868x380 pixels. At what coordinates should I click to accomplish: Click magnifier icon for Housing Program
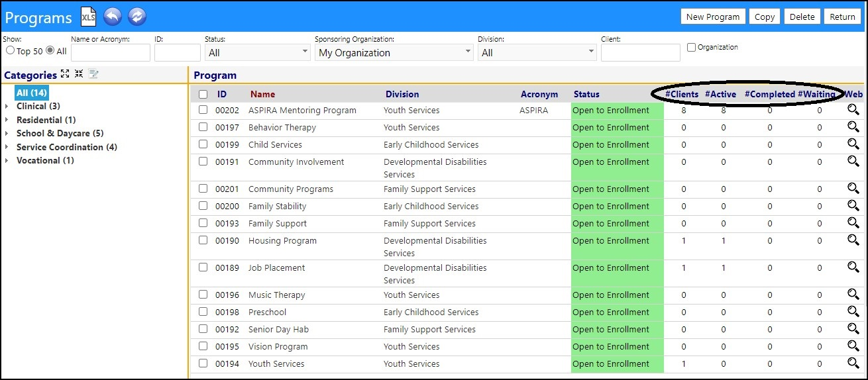point(853,240)
